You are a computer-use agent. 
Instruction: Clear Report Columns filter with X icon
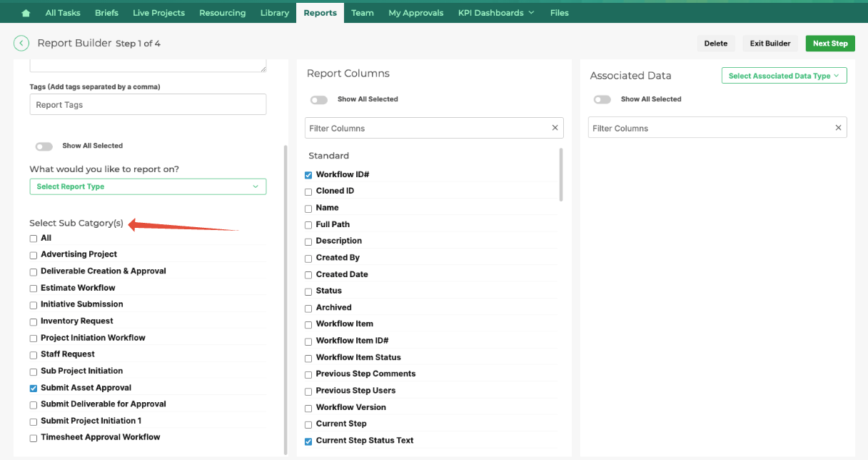555,128
